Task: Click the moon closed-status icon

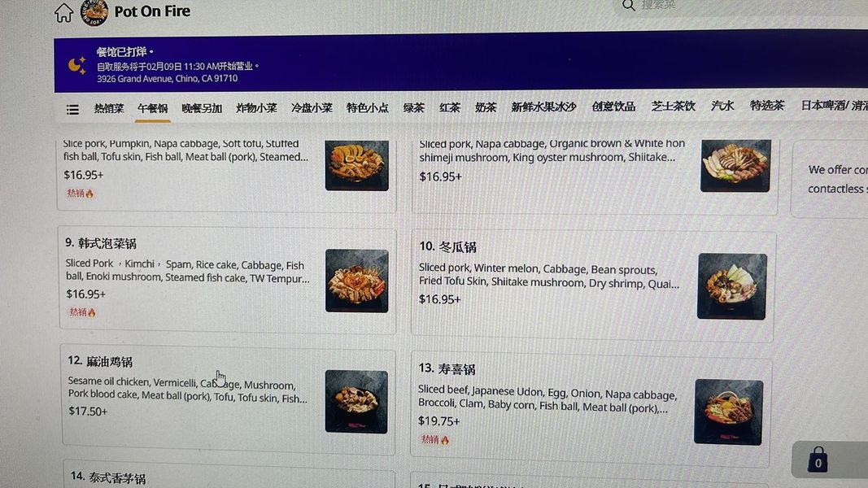Action: [77, 65]
